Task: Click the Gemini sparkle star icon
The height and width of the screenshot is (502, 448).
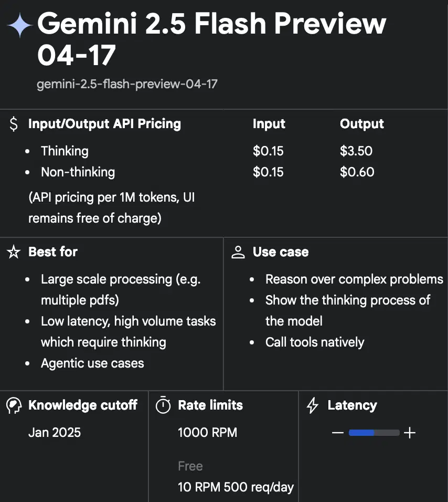Action: point(20,25)
